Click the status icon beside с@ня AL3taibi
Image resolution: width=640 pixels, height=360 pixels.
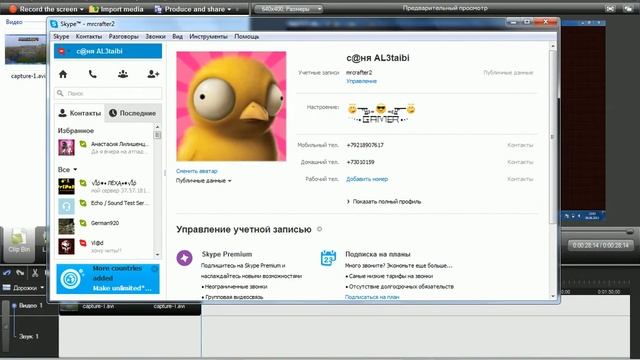pyautogui.click(x=62, y=51)
